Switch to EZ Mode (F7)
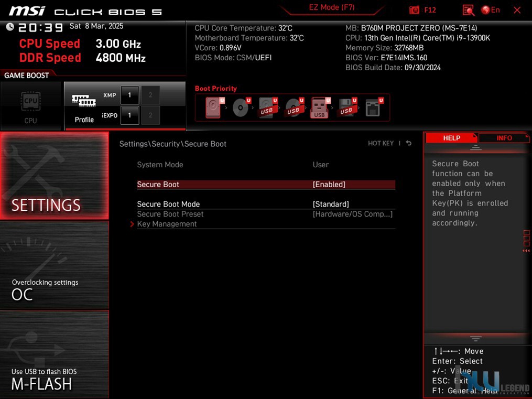The image size is (532, 399). pyautogui.click(x=331, y=7)
